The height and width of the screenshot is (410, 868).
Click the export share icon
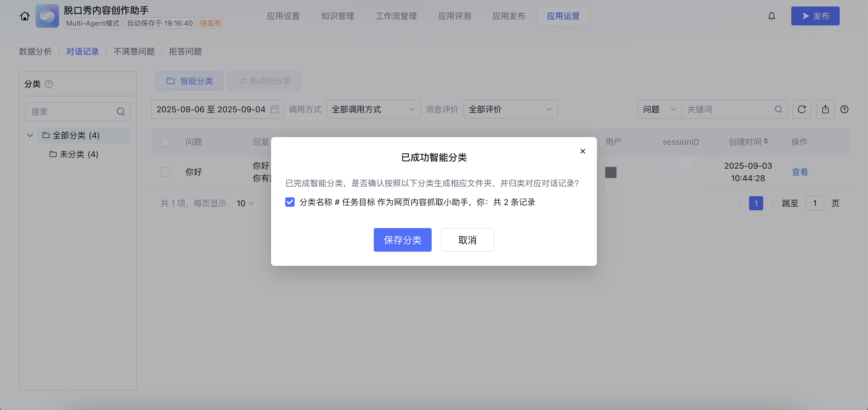(x=825, y=109)
